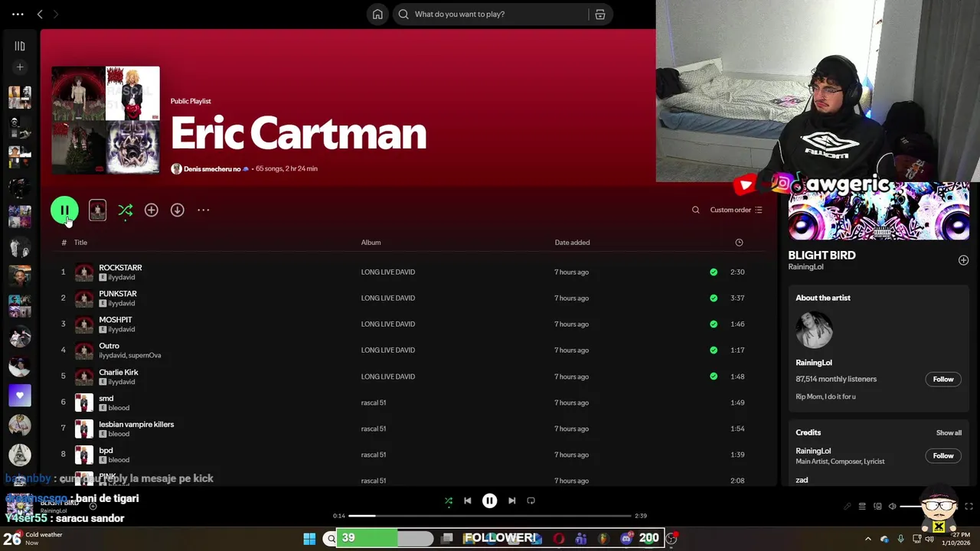This screenshot has width=980, height=551.
Task: Sort by duration clock column header
Action: click(x=739, y=243)
